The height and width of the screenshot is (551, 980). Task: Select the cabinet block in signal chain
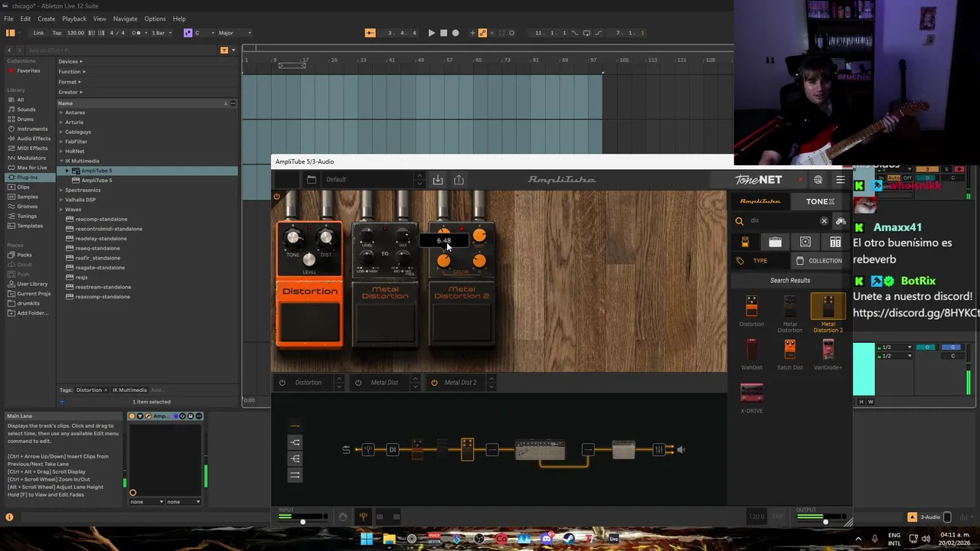tap(623, 450)
